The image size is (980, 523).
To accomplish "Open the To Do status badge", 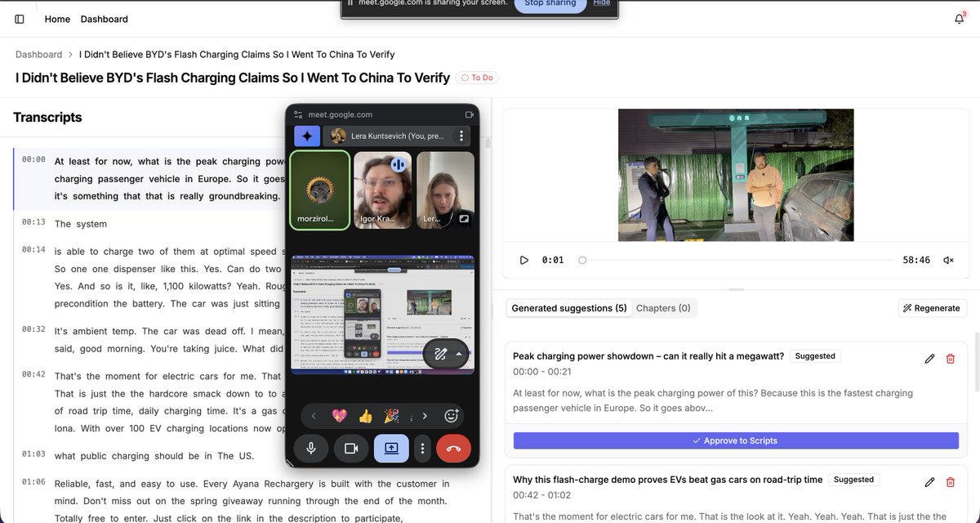I will click(x=477, y=78).
